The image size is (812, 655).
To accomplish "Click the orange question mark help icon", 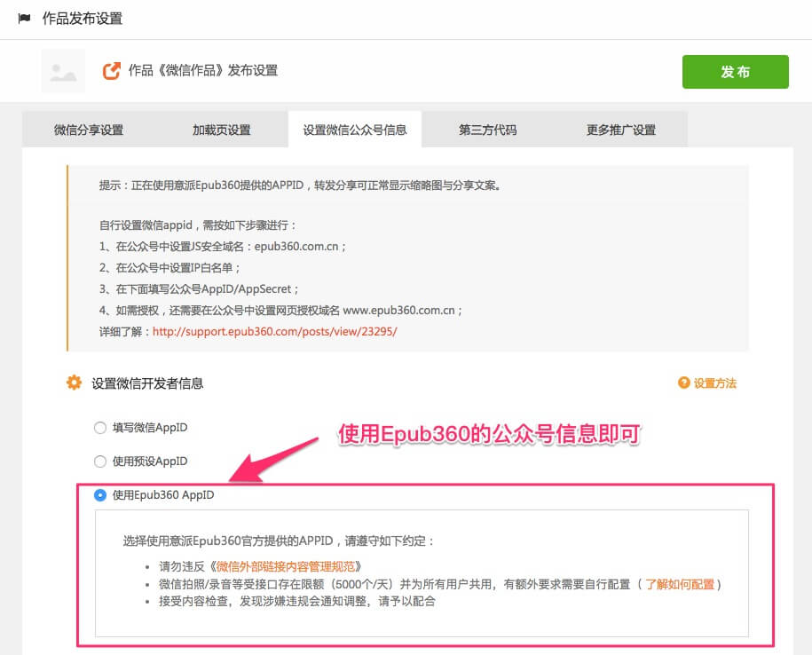I will pyautogui.click(x=683, y=383).
